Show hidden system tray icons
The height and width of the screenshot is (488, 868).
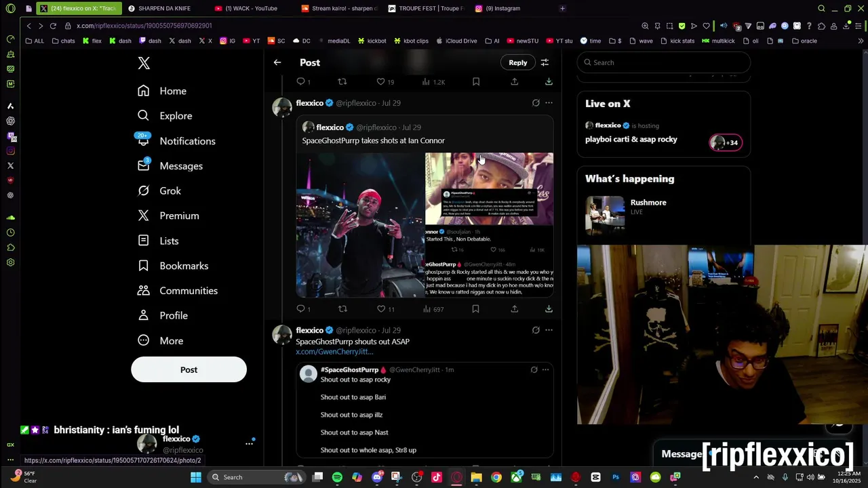[756, 477]
